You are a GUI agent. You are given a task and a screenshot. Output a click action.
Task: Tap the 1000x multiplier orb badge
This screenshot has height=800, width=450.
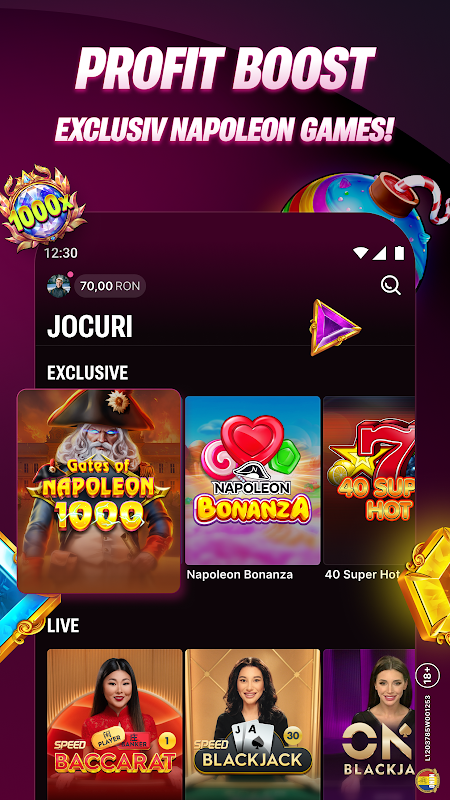click(42, 208)
